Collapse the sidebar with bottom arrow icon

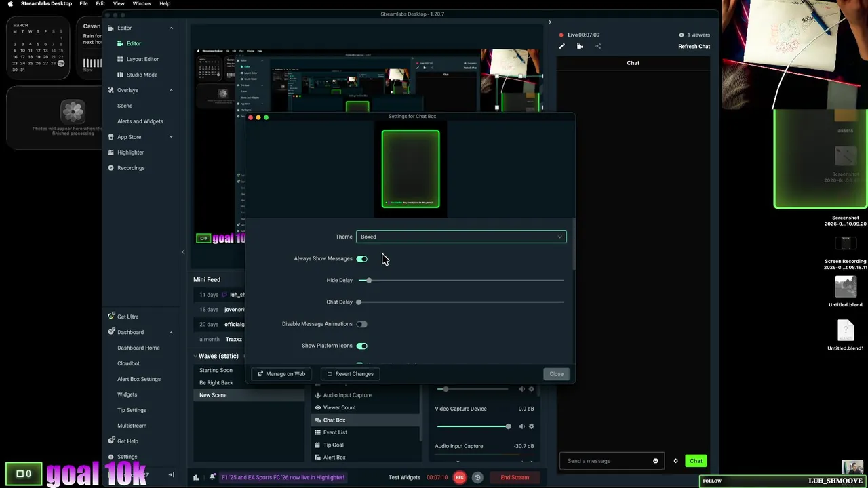coord(171,475)
